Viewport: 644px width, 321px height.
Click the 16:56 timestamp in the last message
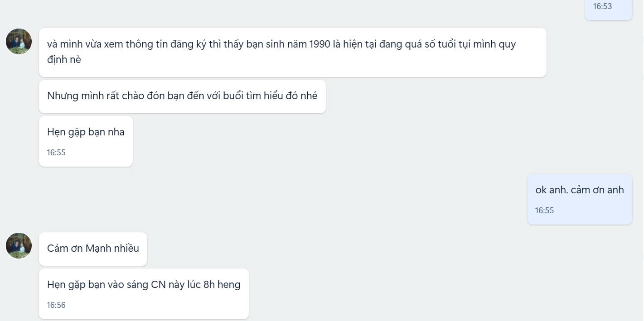tap(56, 305)
